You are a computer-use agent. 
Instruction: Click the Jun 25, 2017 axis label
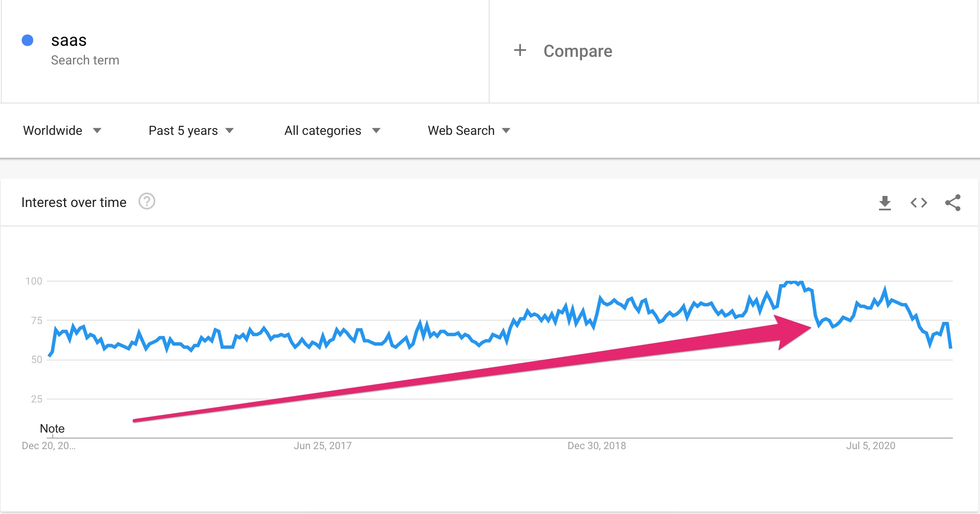pyautogui.click(x=323, y=446)
